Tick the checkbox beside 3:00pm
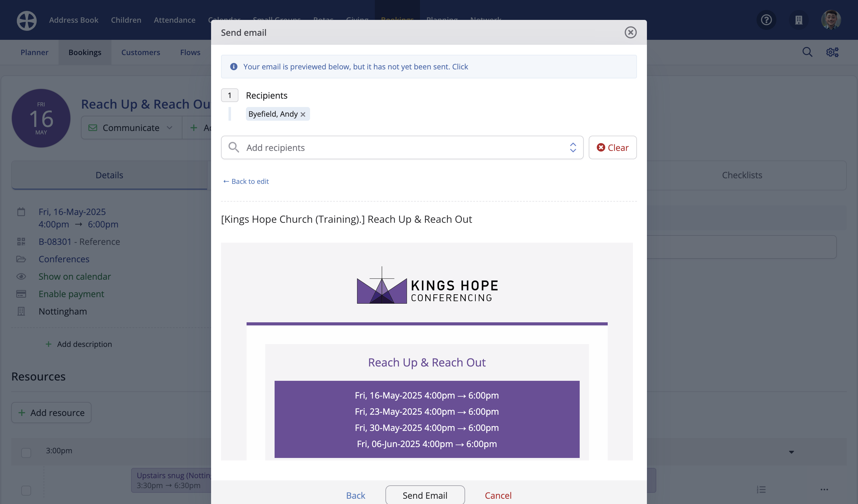This screenshot has width=858, height=504. [x=26, y=453]
